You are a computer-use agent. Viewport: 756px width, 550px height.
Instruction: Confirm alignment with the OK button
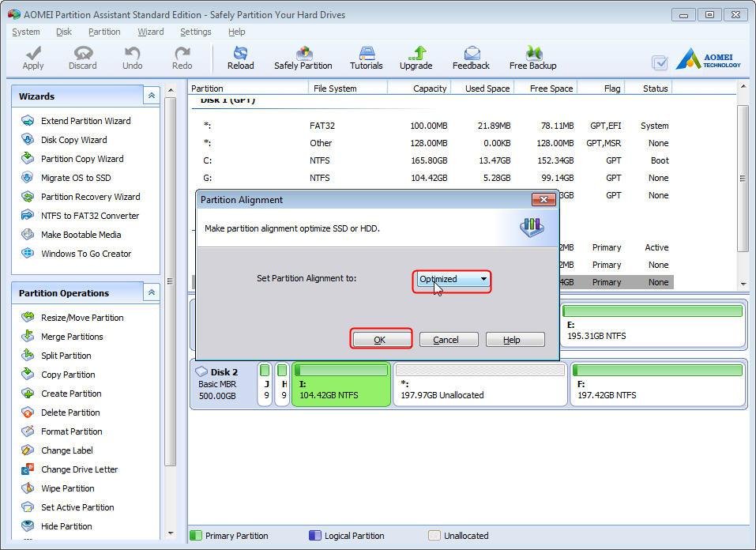(381, 339)
